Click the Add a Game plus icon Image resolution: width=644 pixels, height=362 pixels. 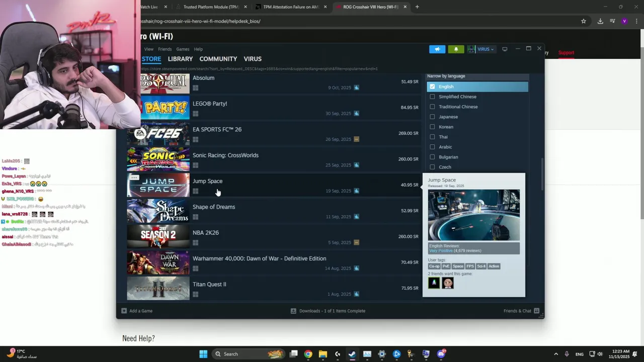click(124, 311)
